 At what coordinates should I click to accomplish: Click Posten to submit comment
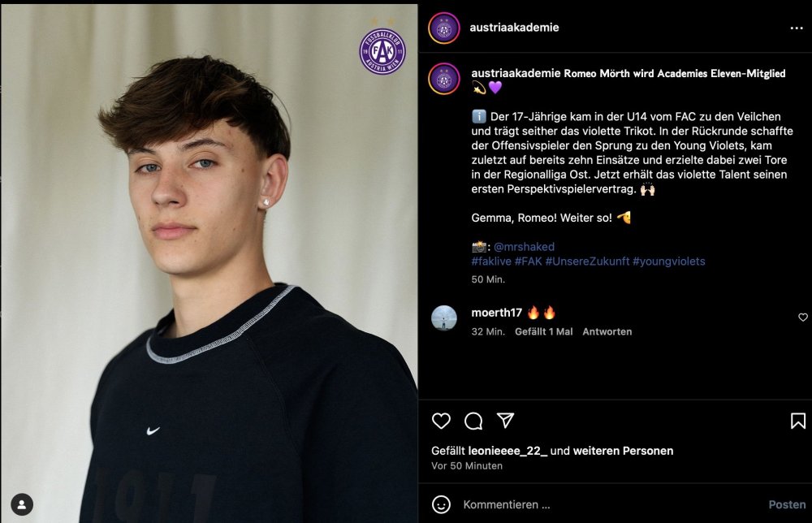(787, 504)
